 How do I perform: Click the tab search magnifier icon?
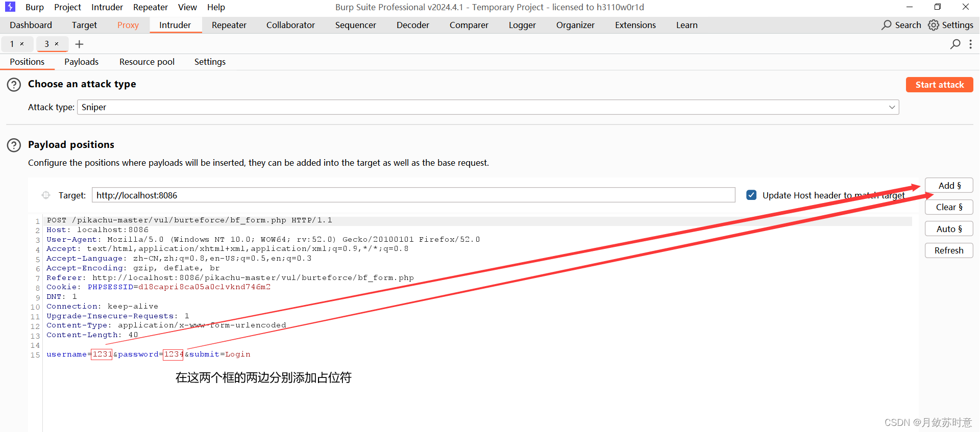click(x=955, y=44)
